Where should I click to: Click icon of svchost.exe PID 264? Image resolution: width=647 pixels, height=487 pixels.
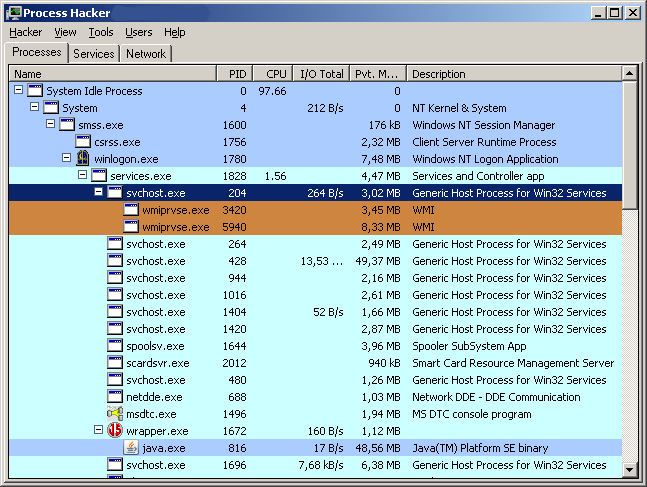click(115, 244)
